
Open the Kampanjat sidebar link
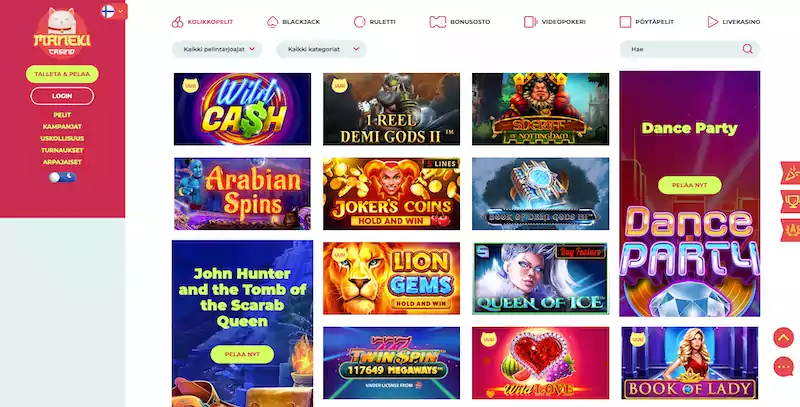pyautogui.click(x=62, y=126)
